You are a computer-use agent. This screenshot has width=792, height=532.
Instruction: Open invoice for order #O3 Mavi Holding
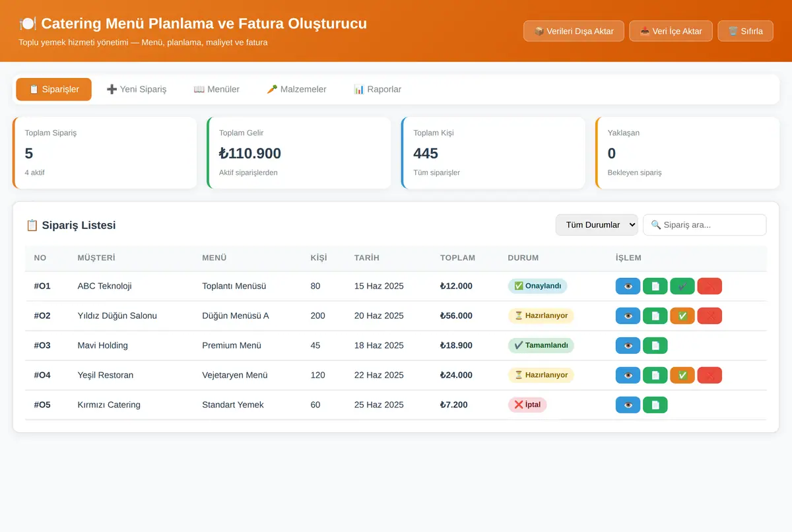coord(655,346)
